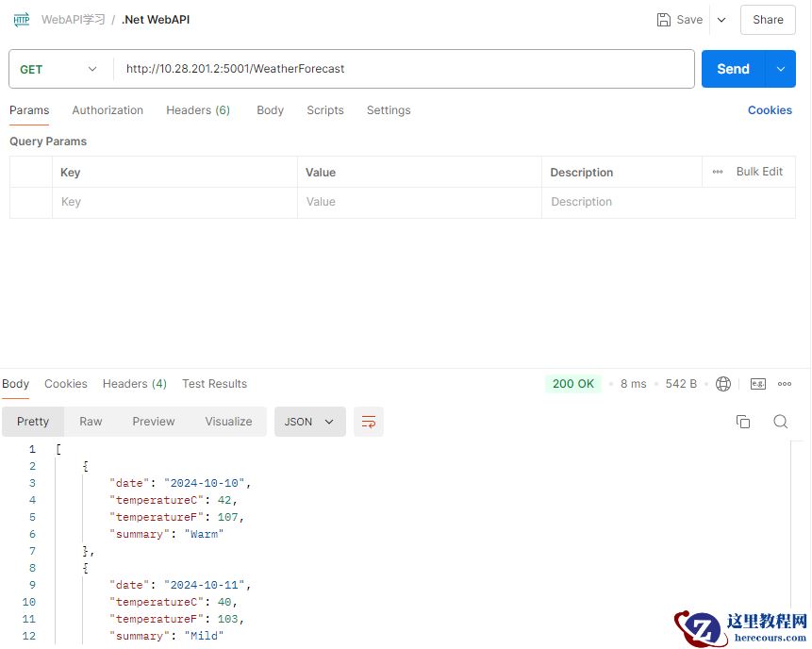Click the 8 ms response time

tap(634, 384)
